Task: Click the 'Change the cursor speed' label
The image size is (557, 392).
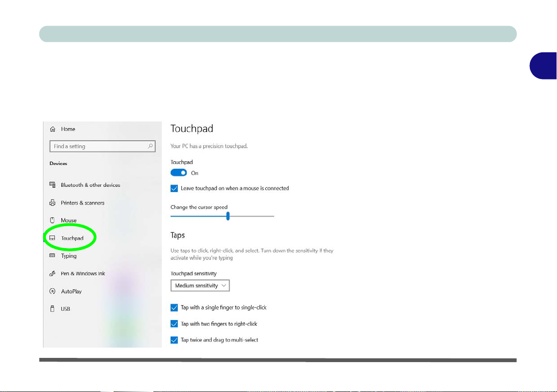Action: click(x=199, y=207)
